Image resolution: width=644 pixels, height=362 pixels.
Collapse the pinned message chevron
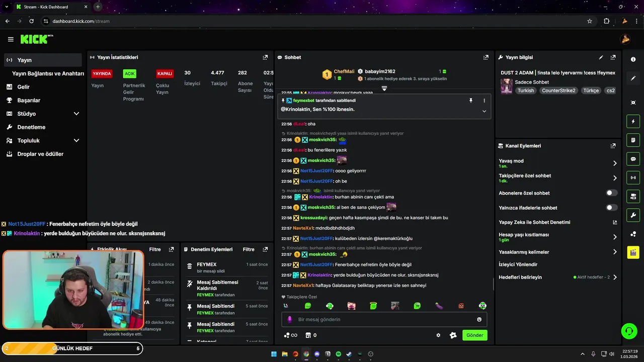click(x=484, y=111)
